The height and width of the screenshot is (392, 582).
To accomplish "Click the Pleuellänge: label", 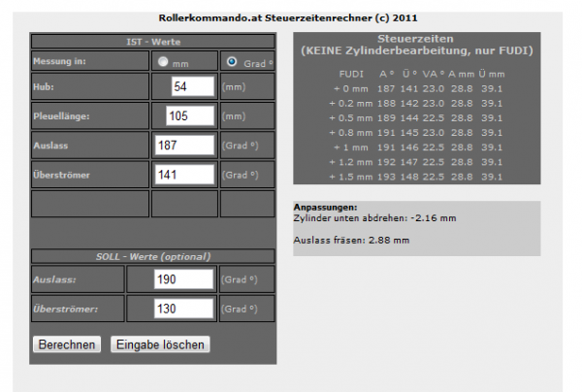I will [62, 116].
